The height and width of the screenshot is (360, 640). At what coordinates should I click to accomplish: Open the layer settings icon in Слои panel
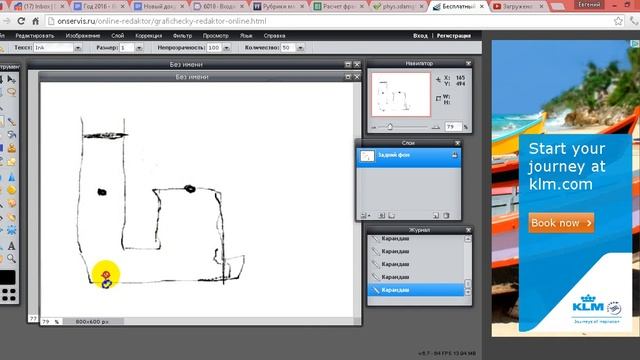click(364, 215)
